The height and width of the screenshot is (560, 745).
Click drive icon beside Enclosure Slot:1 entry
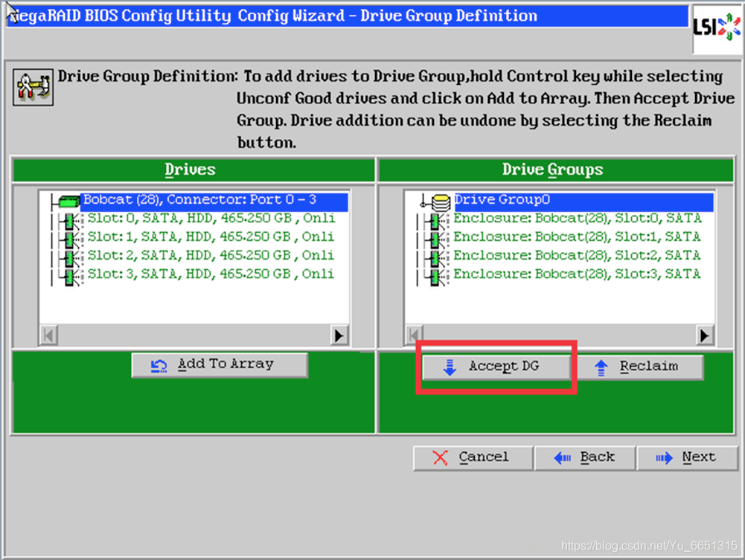(437, 239)
